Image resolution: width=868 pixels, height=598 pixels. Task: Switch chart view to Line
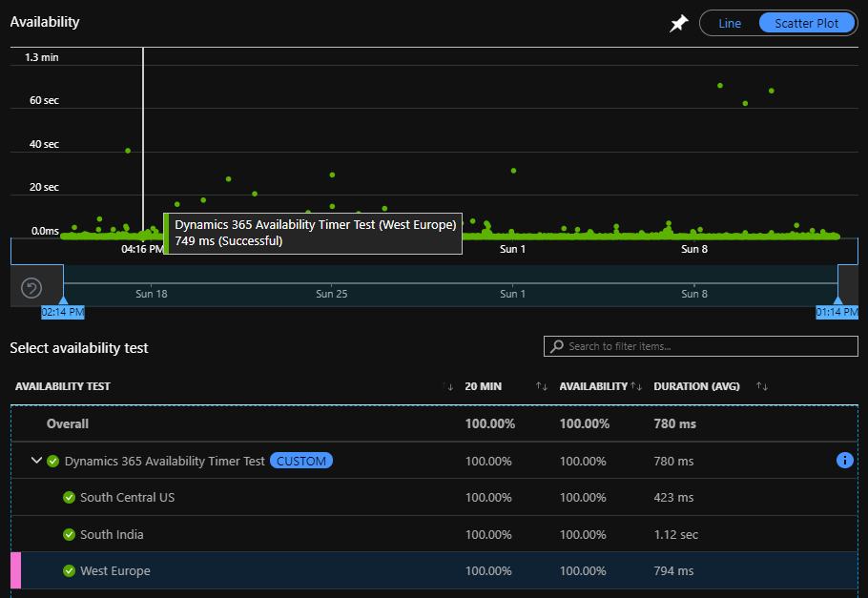click(730, 23)
